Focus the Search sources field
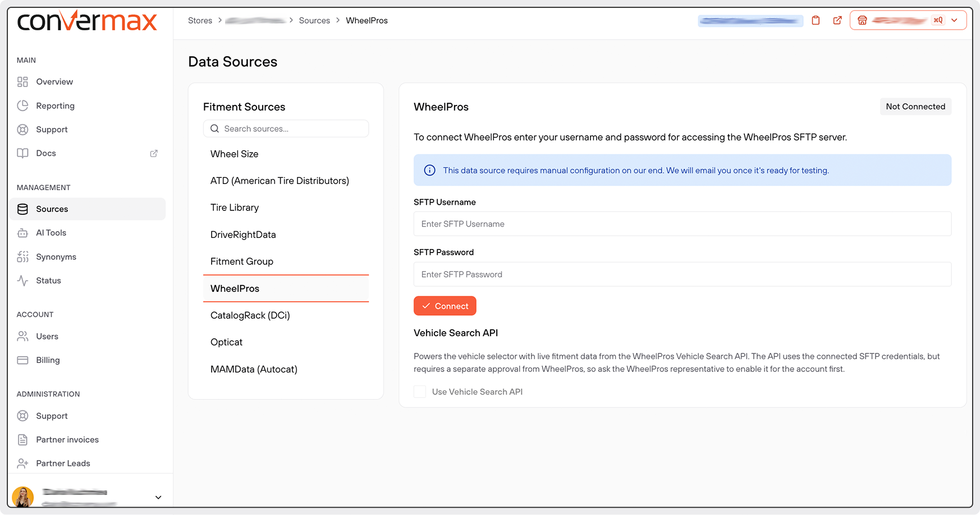The height and width of the screenshot is (515, 980). (286, 128)
